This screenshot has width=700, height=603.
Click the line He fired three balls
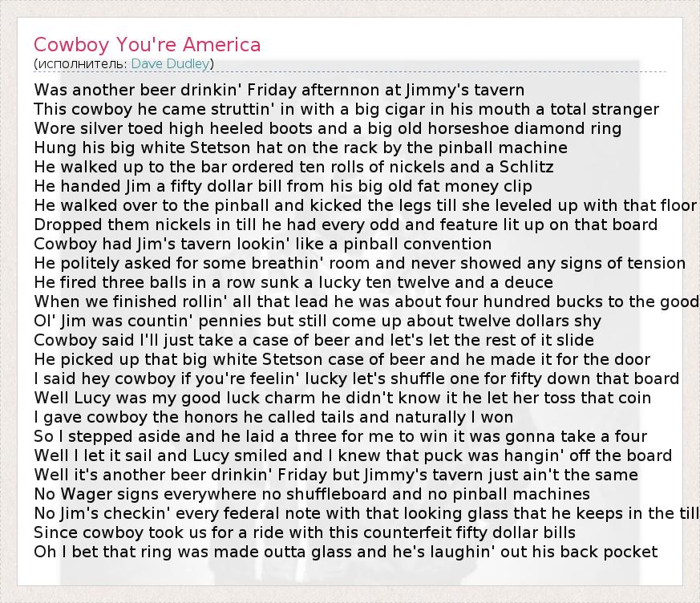point(293,282)
